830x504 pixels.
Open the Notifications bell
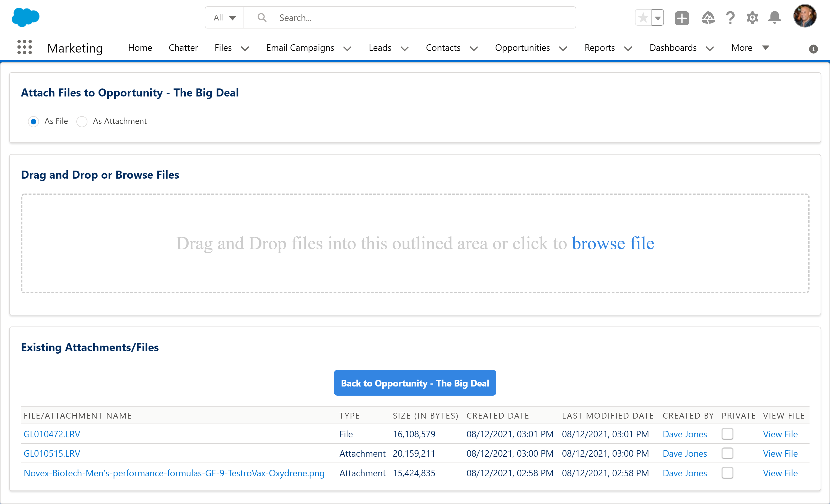pyautogui.click(x=774, y=17)
